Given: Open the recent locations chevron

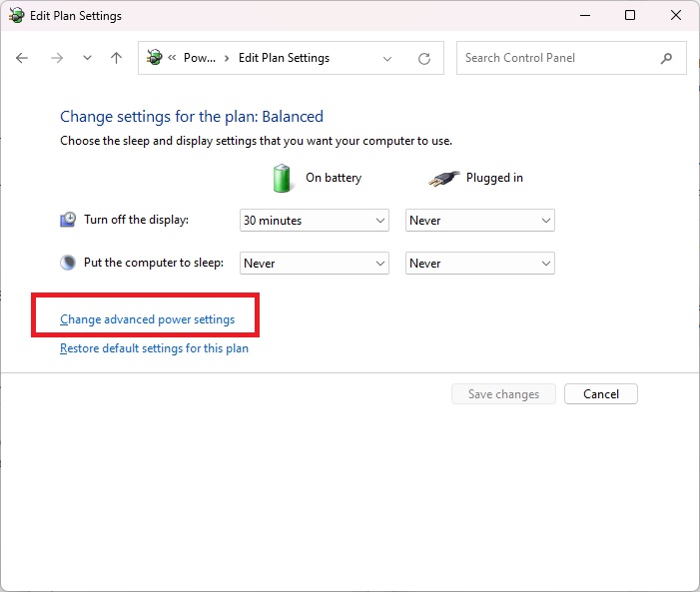Looking at the screenshot, I should tap(88, 58).
